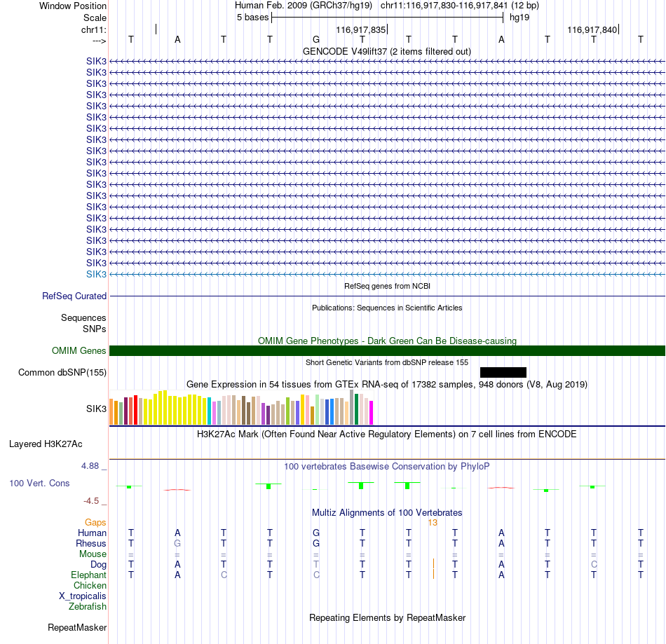Click the PhyloP Basewise Conservation title
Viewport: 666px width, 644px height.
pyautogui.click(x=387, y=466)
